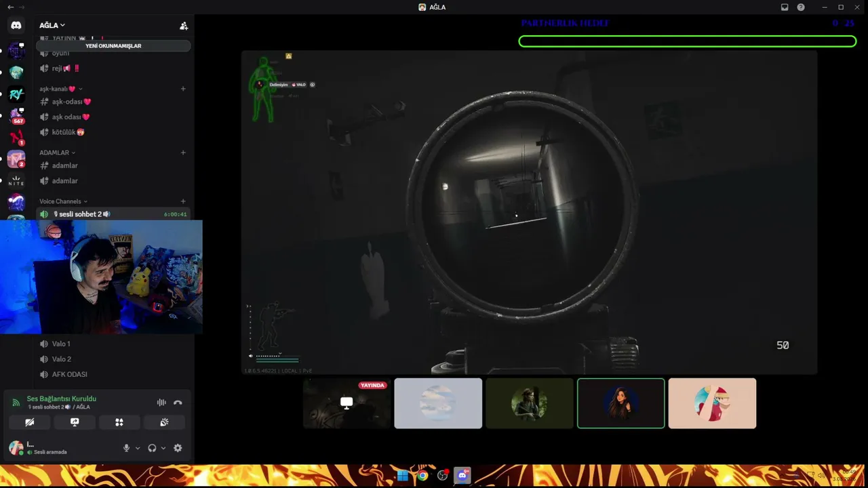
Task: Open the aşk-odası text channel
Action: (113, 102)
